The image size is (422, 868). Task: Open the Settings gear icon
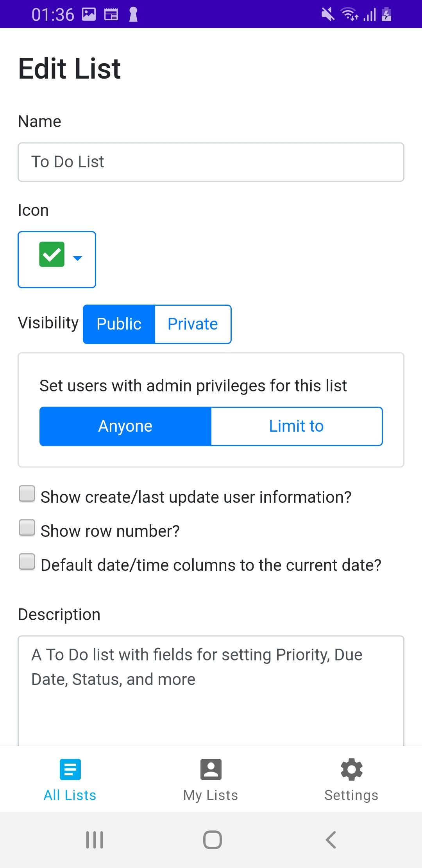tap(352, 769)
